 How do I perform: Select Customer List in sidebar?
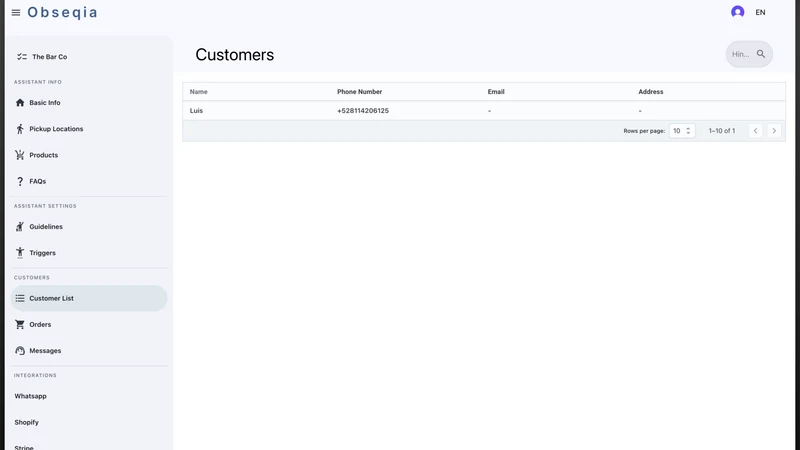tap(89, 298)
